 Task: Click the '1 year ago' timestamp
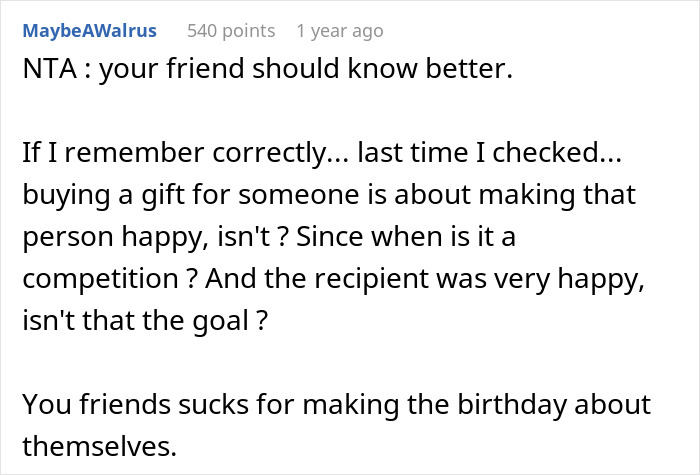coord(339,31)
